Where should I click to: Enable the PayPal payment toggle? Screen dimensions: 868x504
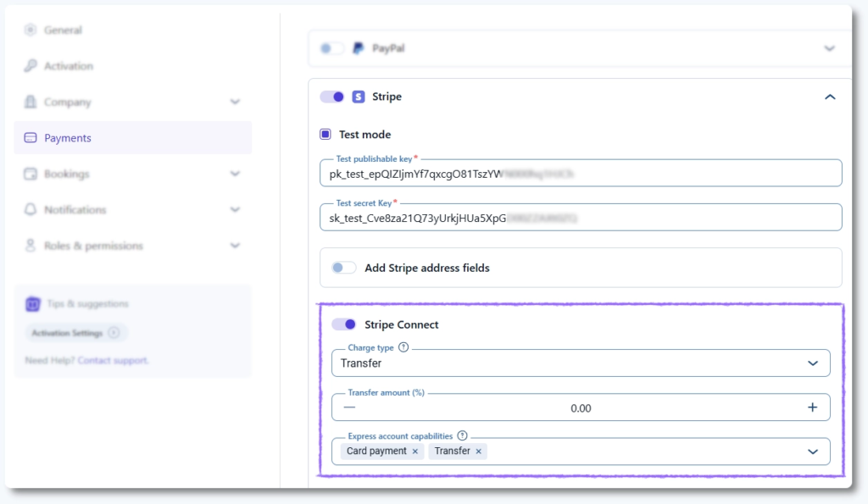coord(331,48)
